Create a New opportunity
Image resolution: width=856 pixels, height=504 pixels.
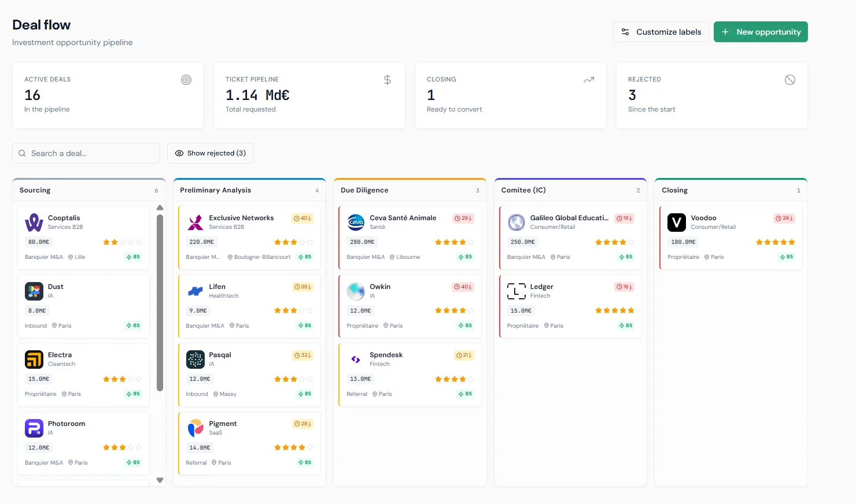(x=761, y=32)
